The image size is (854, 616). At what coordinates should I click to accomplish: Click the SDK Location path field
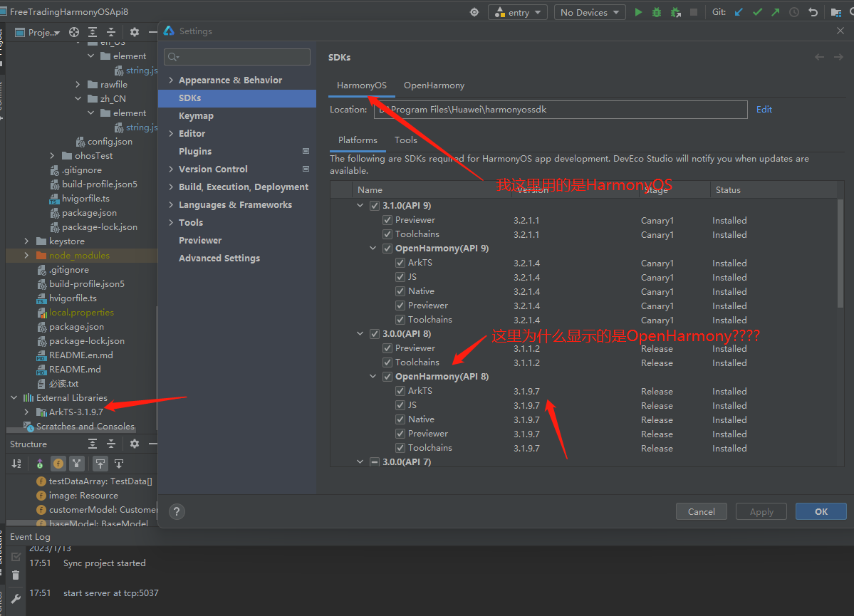[561, 110]
